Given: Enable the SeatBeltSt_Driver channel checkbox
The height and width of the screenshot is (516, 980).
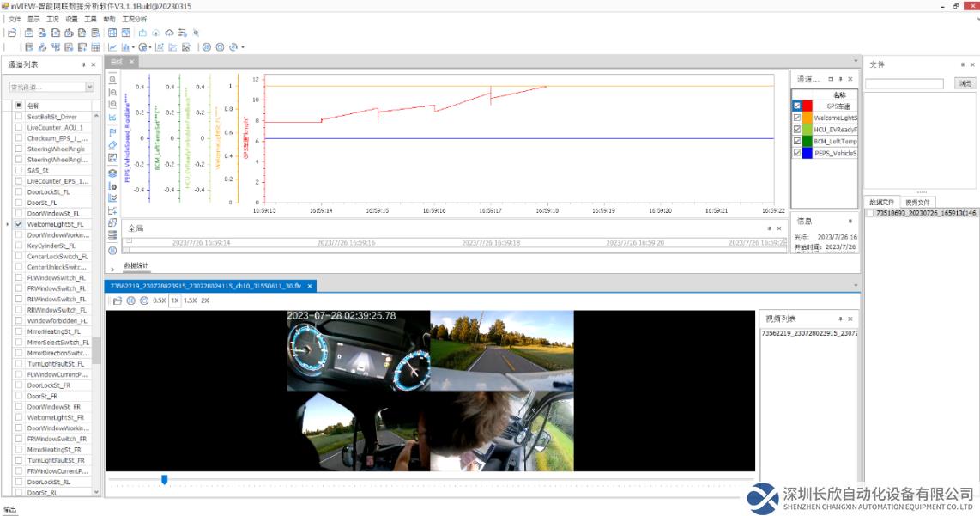Looking at the screenshot, I should click(x=19, y=117).
